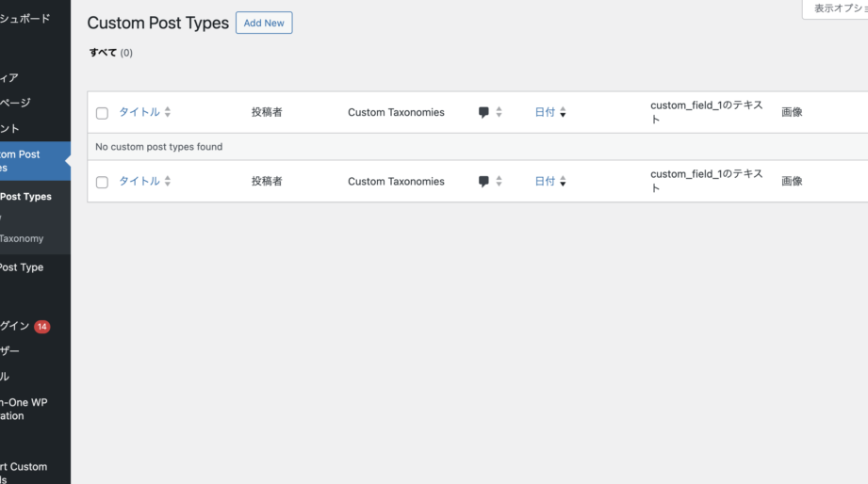Click the Add New button
The width and height of the screenshot is (868, 484).
[x=264, y=23]
